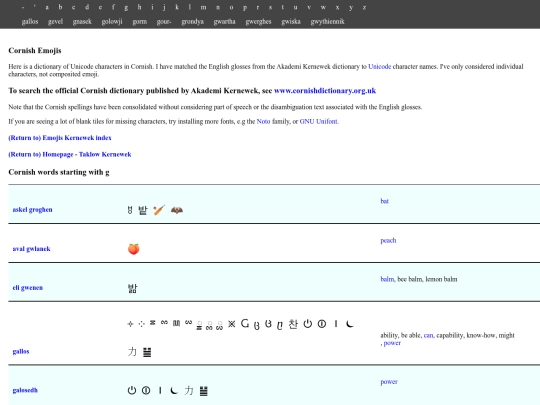This screenshot has height=405, width=540.
Task: Click the crescent moon symbol in galosedh row
Action: [x=174, y=390]
